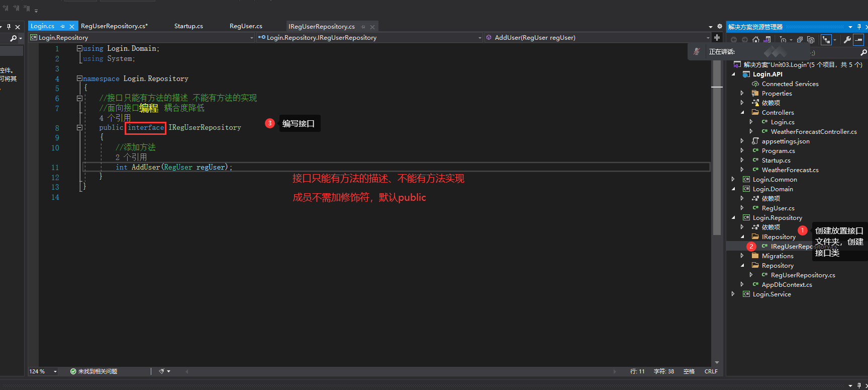The width and height of the screenshot is (868, 390).
Task: Select WeatherForecast.cs in Solution Explorer
Action: (790, 170)
